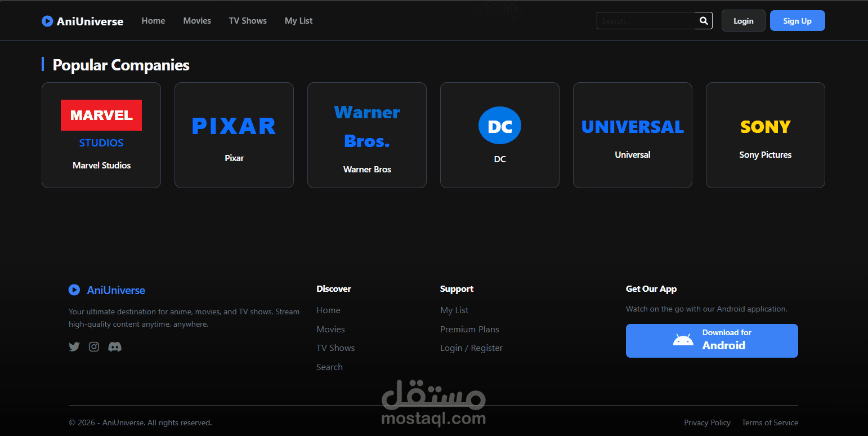Click the DC card label text
The image size is (868, 436).
500,159
